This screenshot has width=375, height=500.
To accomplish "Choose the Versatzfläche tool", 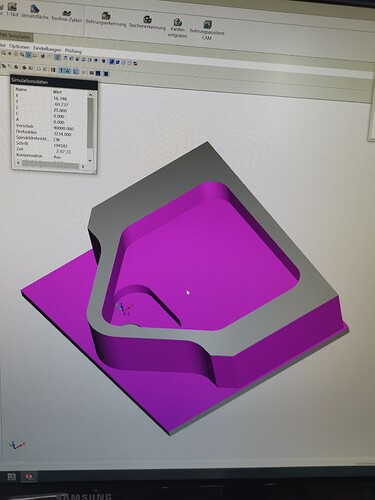I will tap(35, 12).
